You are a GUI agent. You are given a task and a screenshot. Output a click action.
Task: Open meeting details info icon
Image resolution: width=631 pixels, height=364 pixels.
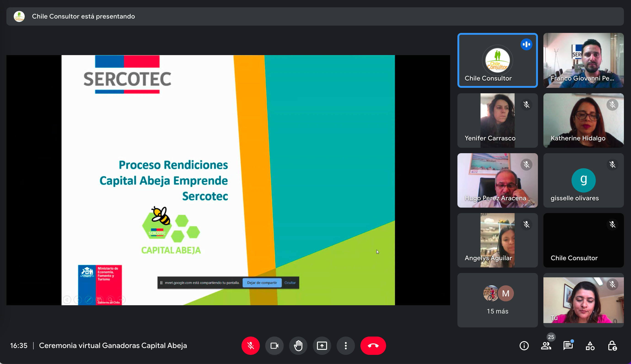click(x=524, y=346)
